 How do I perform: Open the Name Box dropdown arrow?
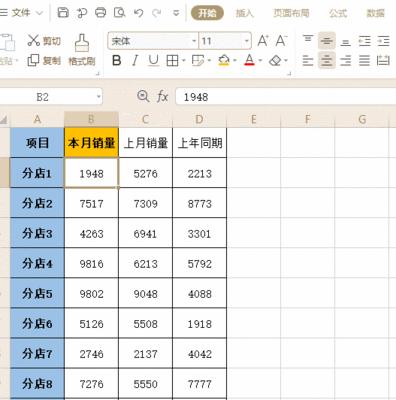[x=99, y=97]
